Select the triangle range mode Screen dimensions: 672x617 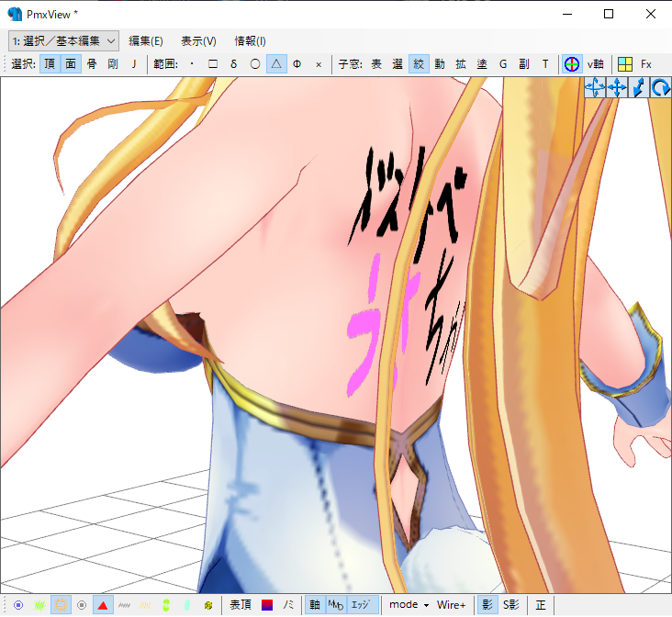tap(276, 64)
